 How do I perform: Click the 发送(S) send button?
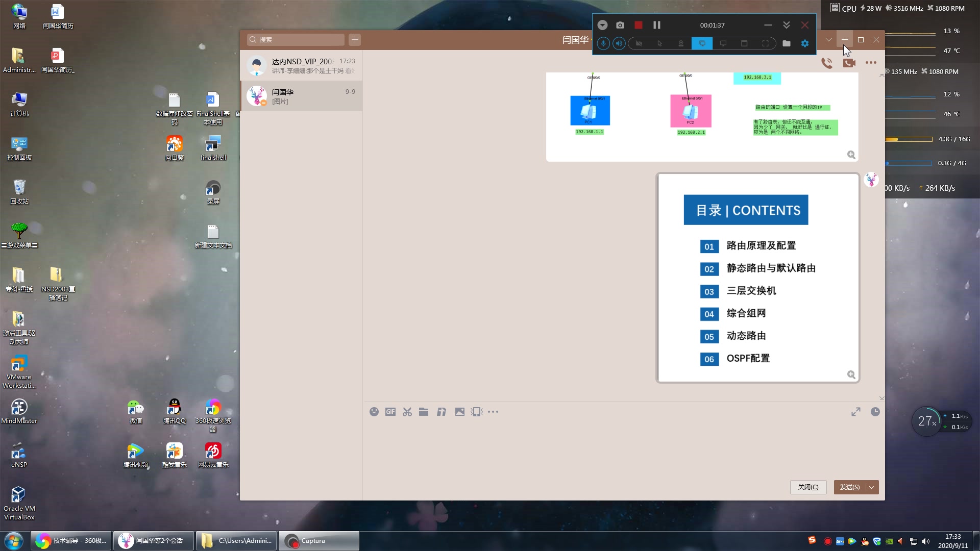[x=849, y=487]
